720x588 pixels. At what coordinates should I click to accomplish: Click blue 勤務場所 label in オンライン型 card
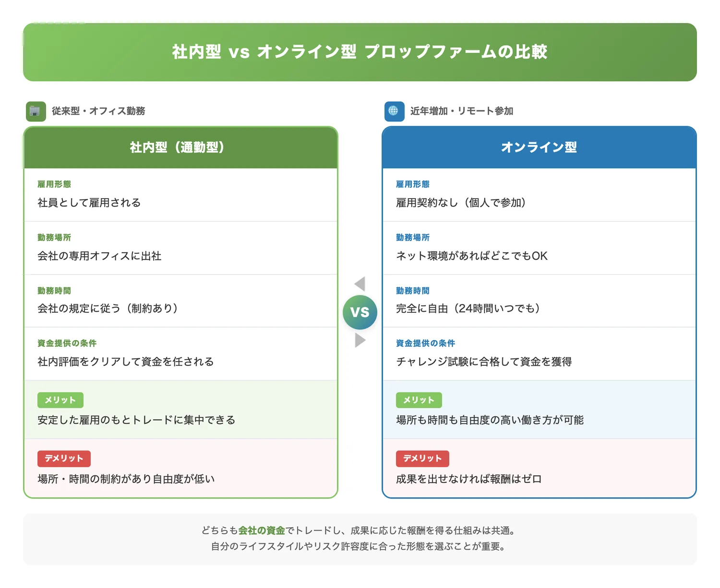[x=413, y=237]
